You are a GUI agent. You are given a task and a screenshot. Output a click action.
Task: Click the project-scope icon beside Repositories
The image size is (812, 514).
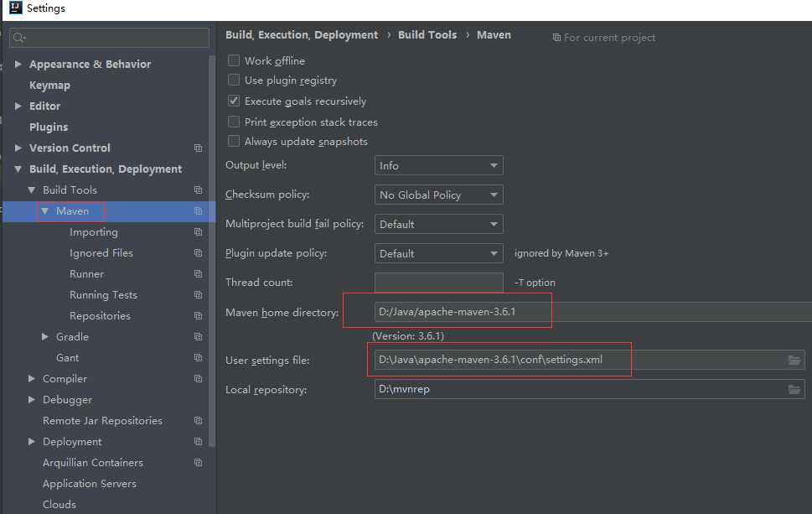pyautogui.click(x=198, y=316)
